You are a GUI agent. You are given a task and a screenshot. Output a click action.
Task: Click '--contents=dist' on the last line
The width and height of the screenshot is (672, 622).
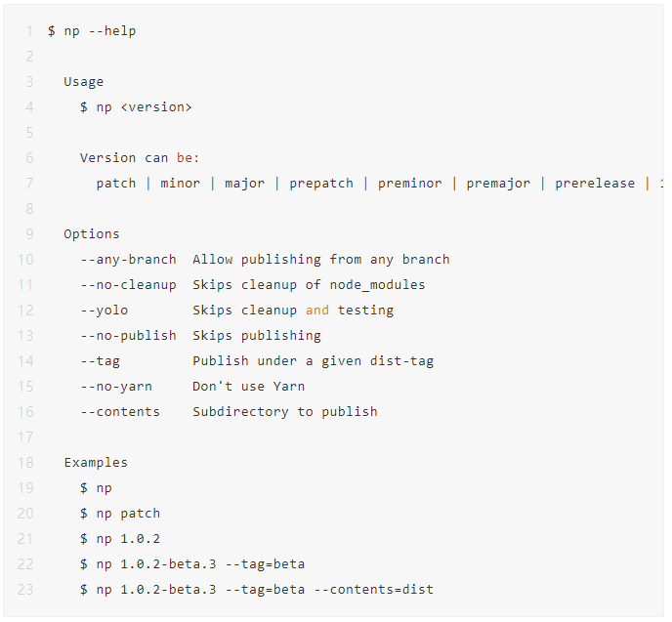click(x=374, y=590)
